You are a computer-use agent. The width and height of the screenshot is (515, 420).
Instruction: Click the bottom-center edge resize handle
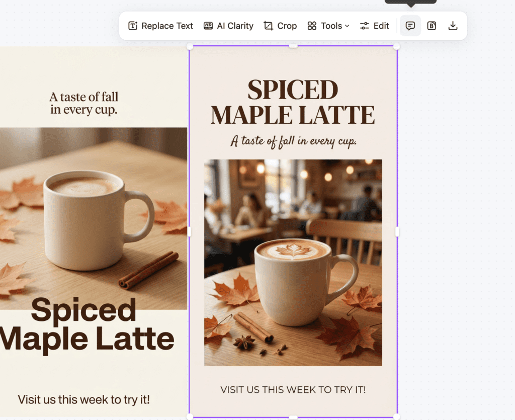pos(293,417)
